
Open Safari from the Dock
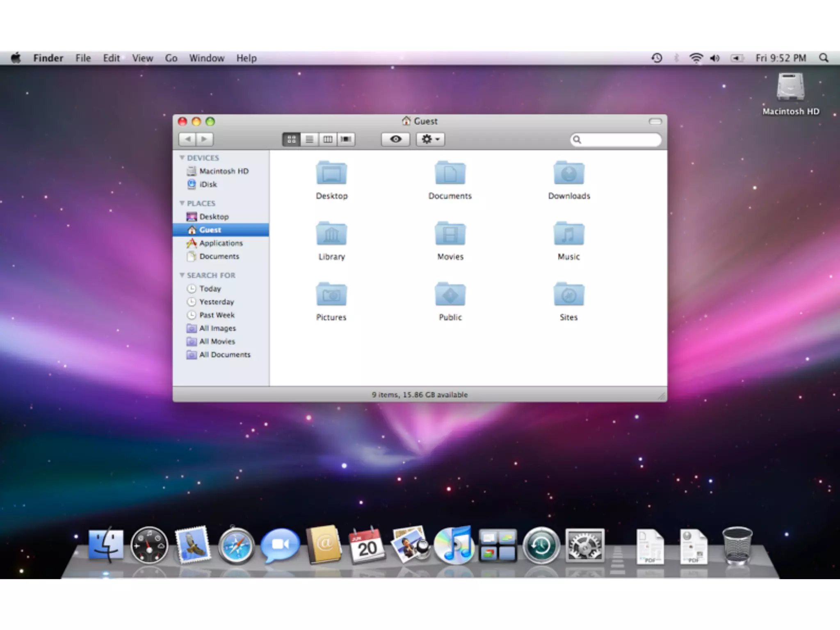236,546
